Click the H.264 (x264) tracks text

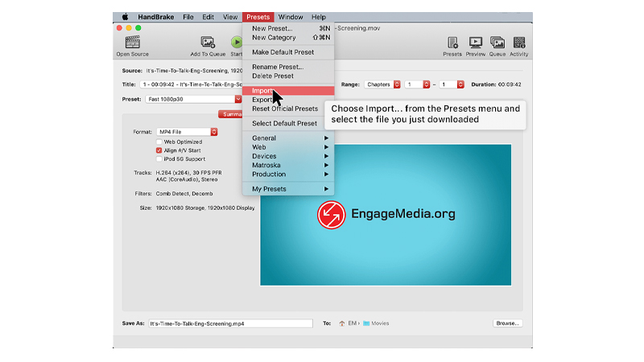coord(188,173)
